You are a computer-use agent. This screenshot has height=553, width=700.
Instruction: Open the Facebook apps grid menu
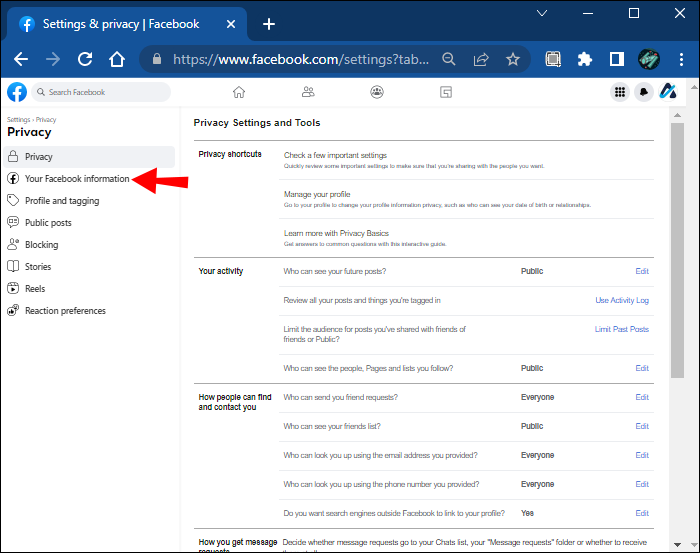coord(620,92)
